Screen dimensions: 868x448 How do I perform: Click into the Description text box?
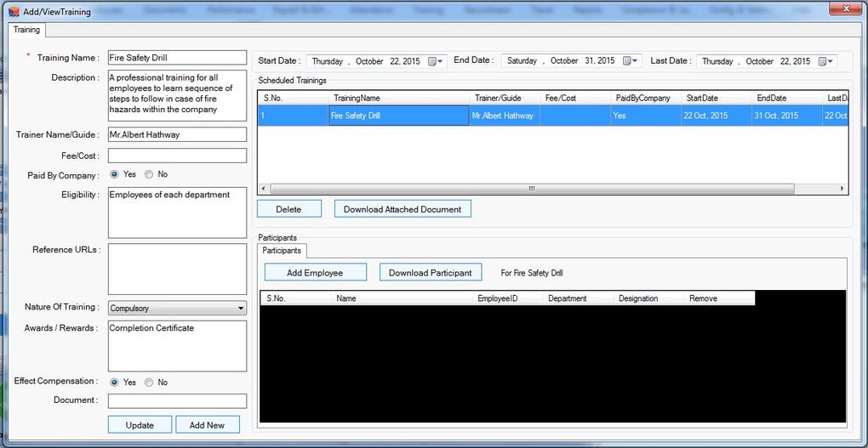[x=177, y=95]
